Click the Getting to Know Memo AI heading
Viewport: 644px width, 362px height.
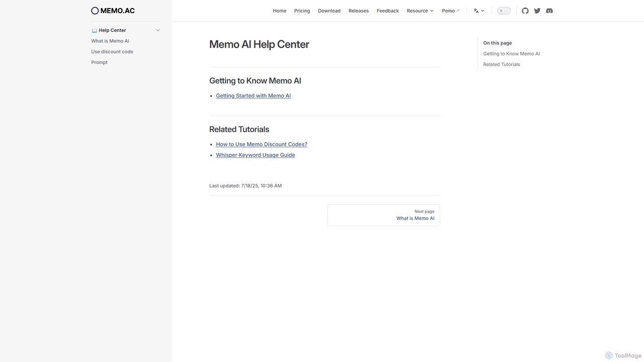(255, 80)
